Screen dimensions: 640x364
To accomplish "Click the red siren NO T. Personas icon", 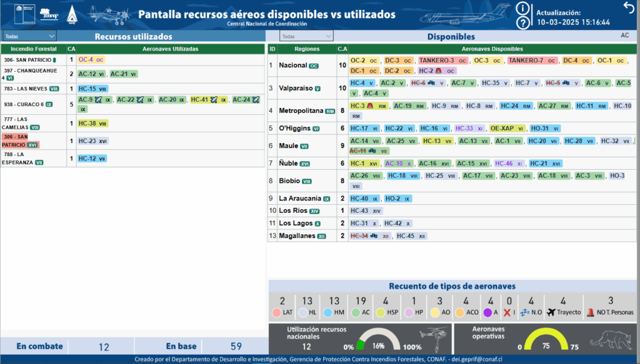I will [589, 312].
